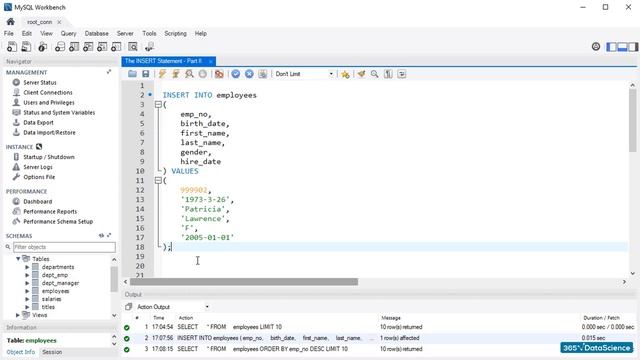Switch to the Session tab
Image resolution: width=640 pixels, height=360 pixels.
point(52,352)
